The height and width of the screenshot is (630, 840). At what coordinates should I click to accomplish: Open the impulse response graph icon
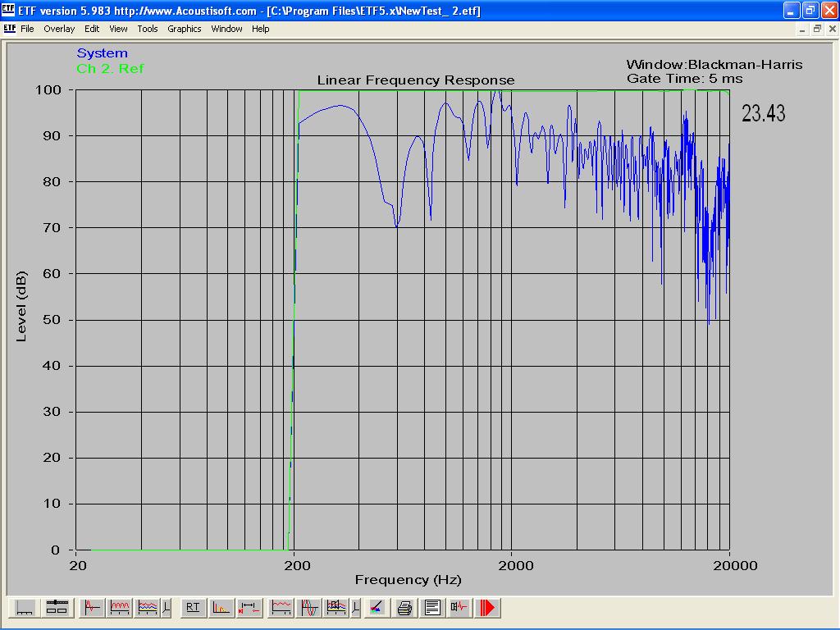click(x=91, y=608)
